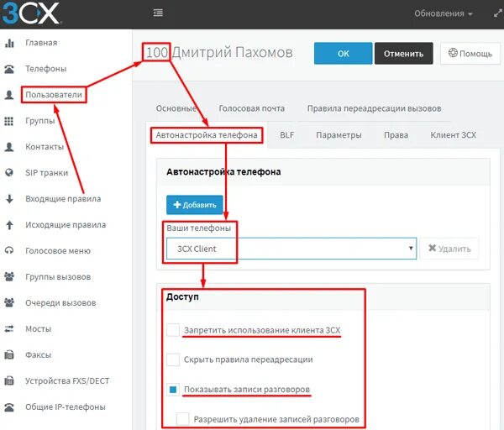This screenshot has height=430, width=504.
Task: Open Телефоны in the sidebar
Action: point(46,69)
